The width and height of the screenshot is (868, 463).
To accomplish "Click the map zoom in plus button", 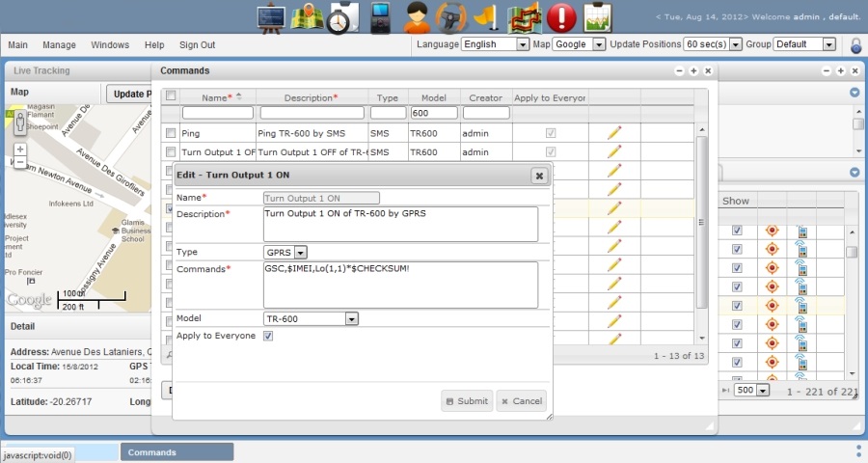I will tap(19, 150).
